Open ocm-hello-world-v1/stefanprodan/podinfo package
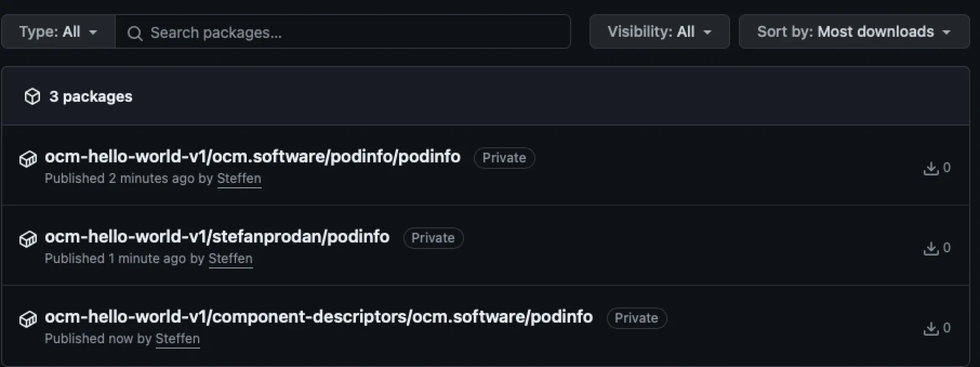980x367 pixels. (217, 237)
